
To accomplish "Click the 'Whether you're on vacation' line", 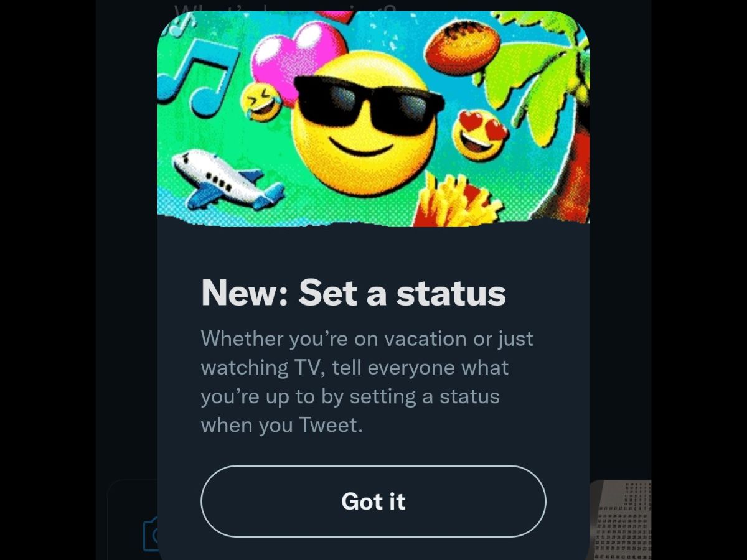I will click(x=367, y=339).
